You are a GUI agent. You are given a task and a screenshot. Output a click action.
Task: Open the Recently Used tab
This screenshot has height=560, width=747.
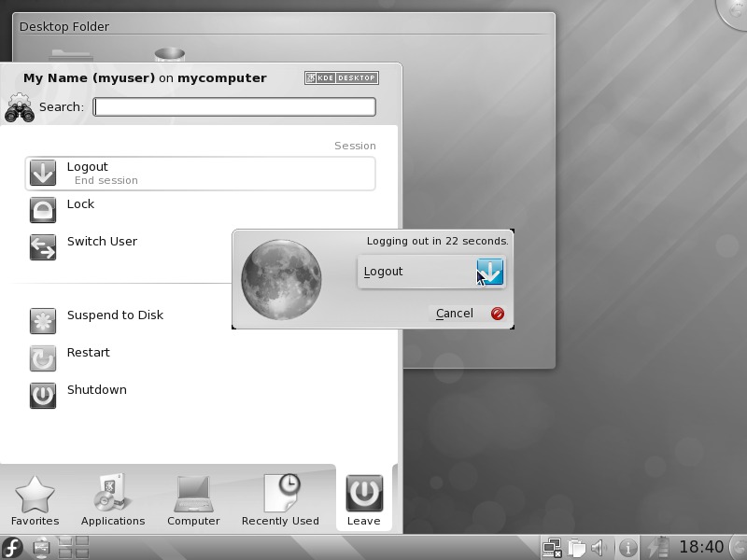(280, 500)
